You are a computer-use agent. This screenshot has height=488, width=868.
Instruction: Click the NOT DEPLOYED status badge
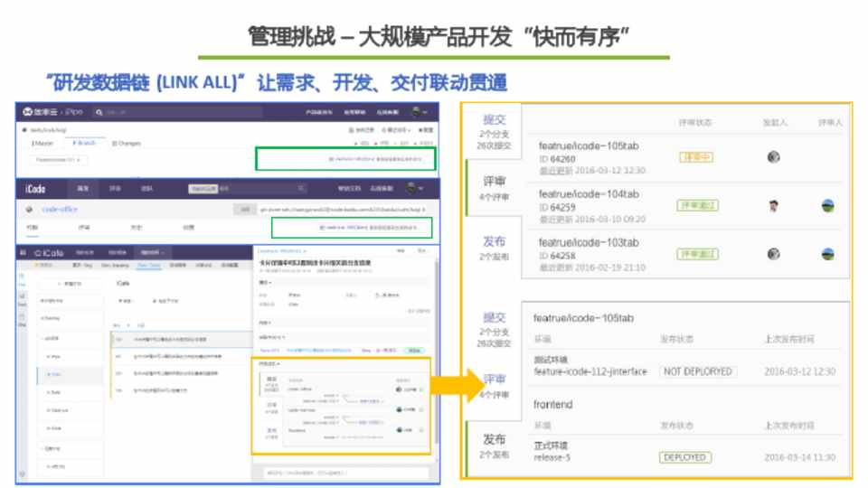tap(696, 371)
